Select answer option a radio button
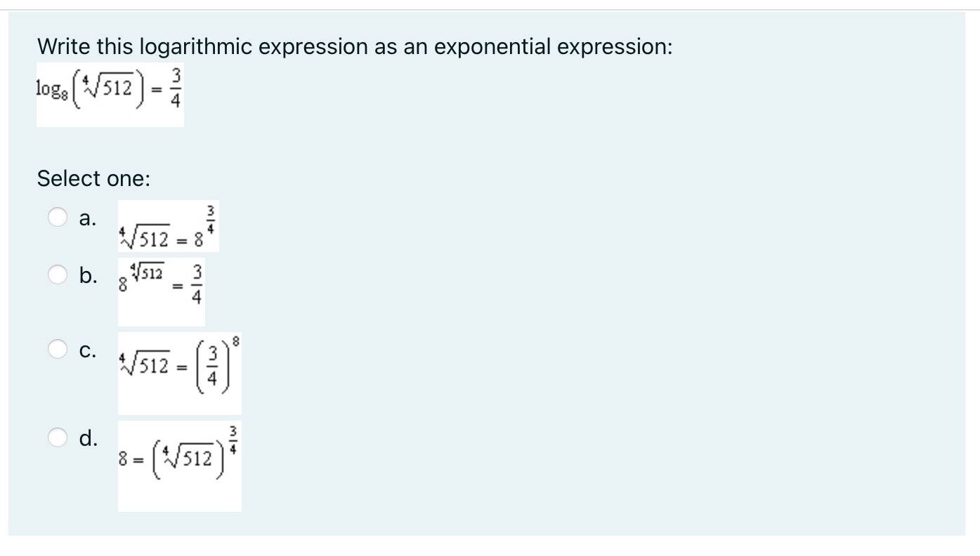The width and height of the screenshot is (980, 556). pos(58,217)
